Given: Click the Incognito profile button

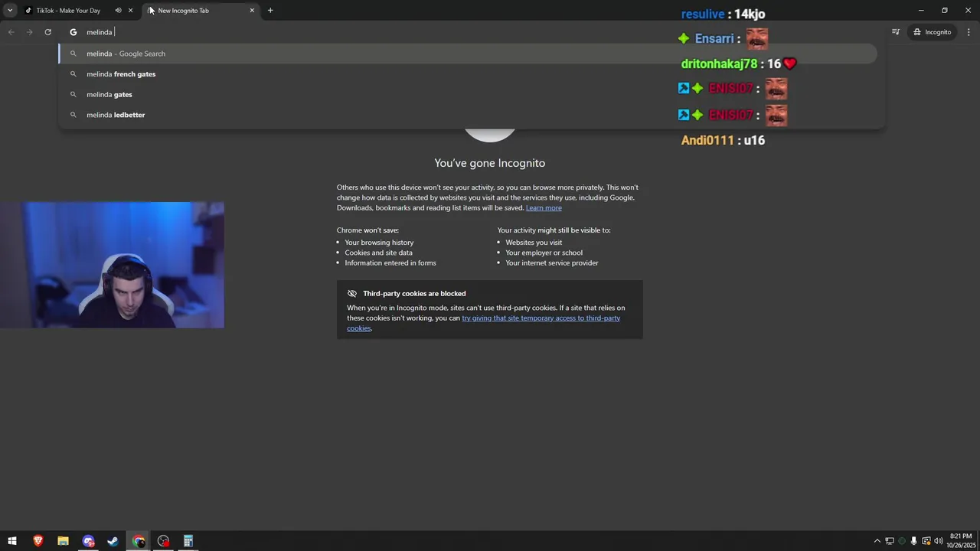Looking at the screenshot, I should coord(932,32).
